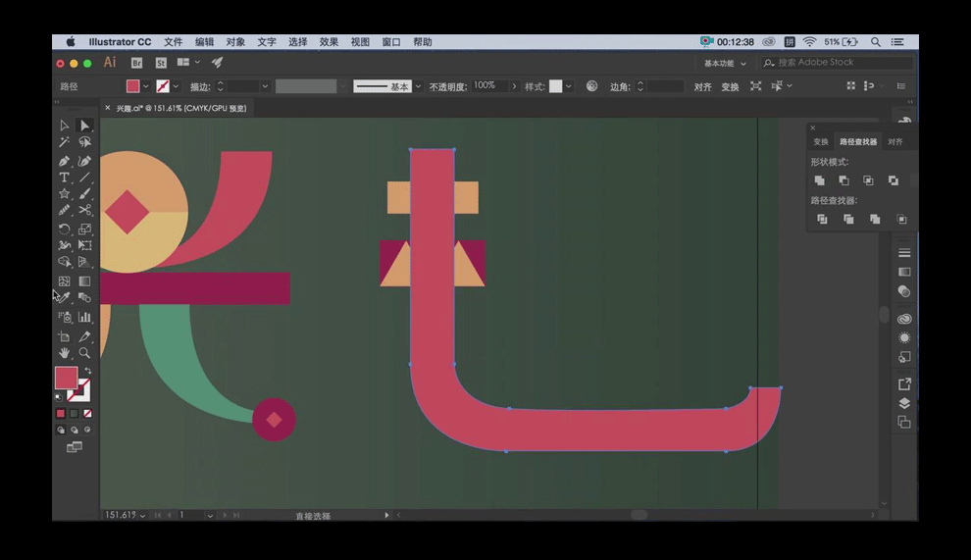Activate the Hand tool
The height and width of the screenshot is (560, 971).
pos(64,353)
